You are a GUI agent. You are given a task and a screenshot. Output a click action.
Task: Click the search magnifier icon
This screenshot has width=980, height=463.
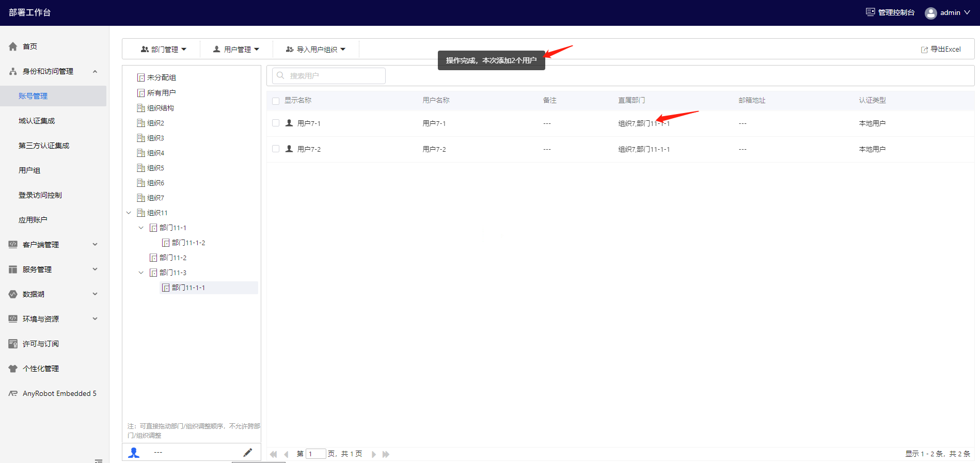(280, 75)
